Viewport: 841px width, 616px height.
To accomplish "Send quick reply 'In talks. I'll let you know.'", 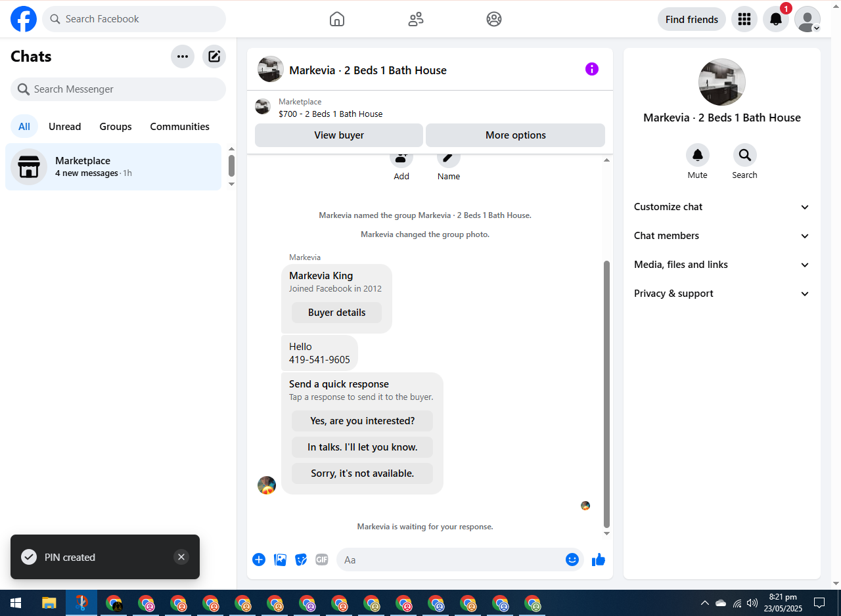I will click(363, 447).
